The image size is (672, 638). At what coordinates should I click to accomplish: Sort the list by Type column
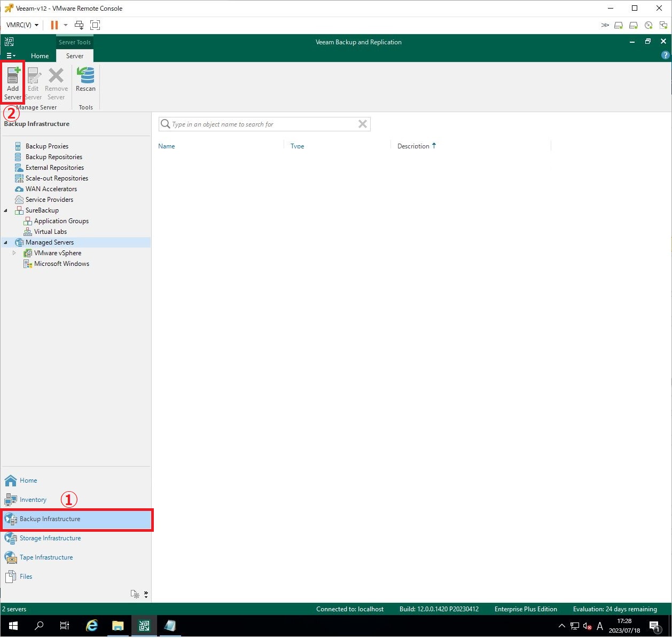point(298,146)
